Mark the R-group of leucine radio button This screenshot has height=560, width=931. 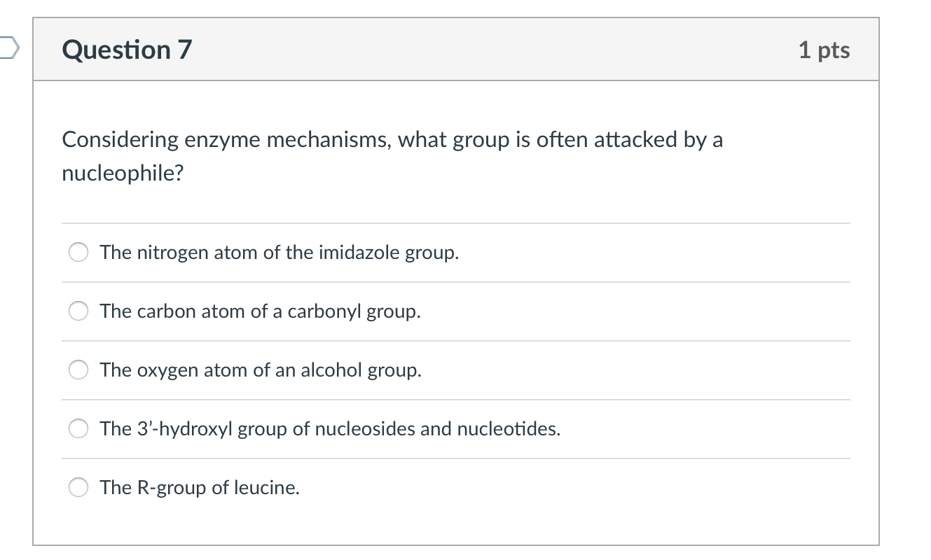pos(78,488)
